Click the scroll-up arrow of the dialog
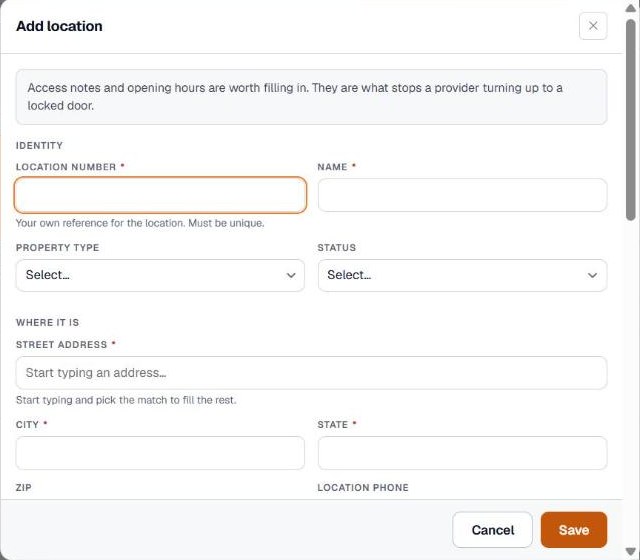Screen dimensions: 640x560 tap(631, 8)
